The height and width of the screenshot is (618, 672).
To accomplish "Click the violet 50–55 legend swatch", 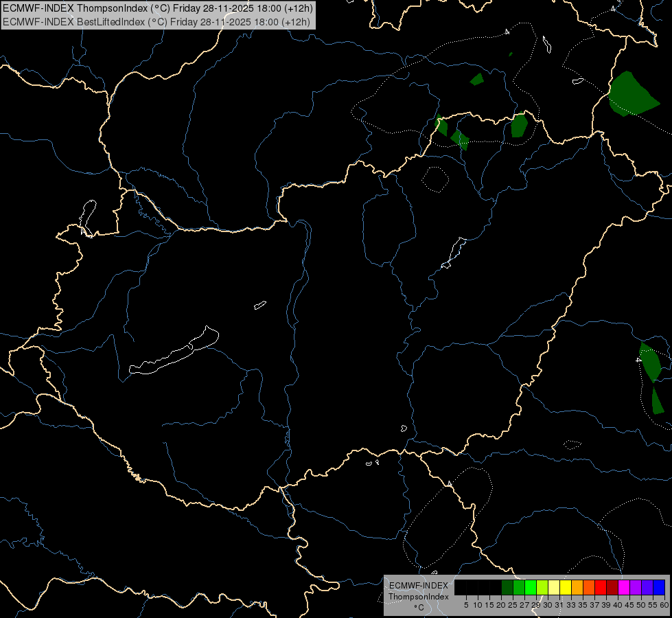I will coord(647,588).
